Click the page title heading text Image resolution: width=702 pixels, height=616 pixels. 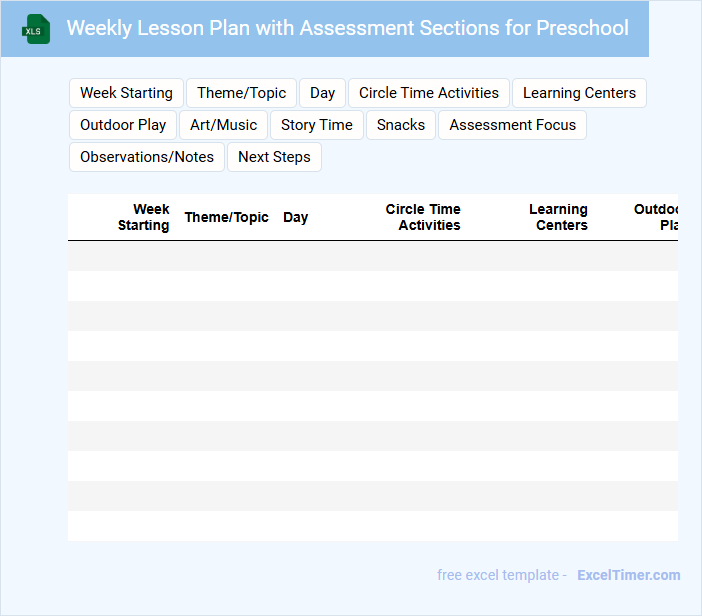[x=347, y=28]
